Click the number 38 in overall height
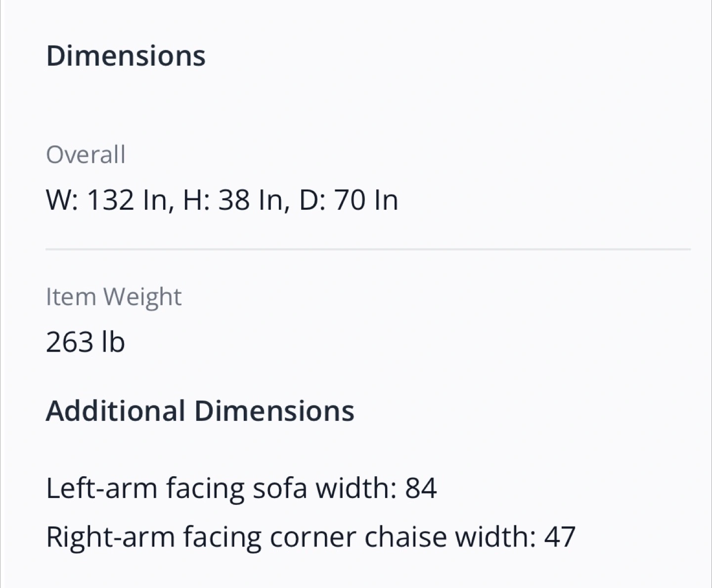Viewport: 712px width, 588px height. 234,200
